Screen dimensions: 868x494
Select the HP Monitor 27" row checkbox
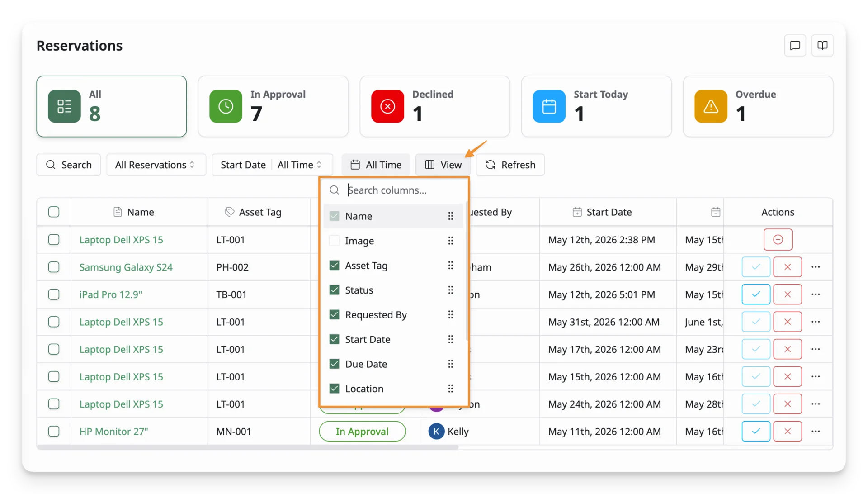click(54, 432)
